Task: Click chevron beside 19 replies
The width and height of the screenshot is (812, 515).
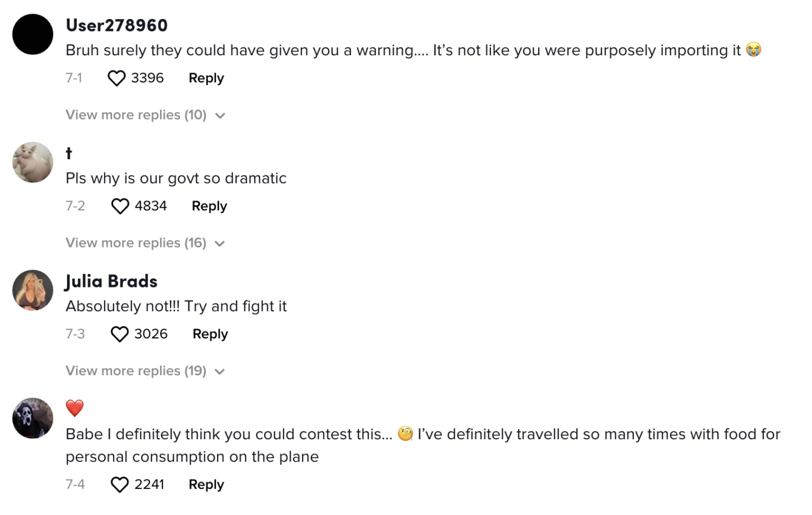Action: pyautogui.click(x=220, y=371)
